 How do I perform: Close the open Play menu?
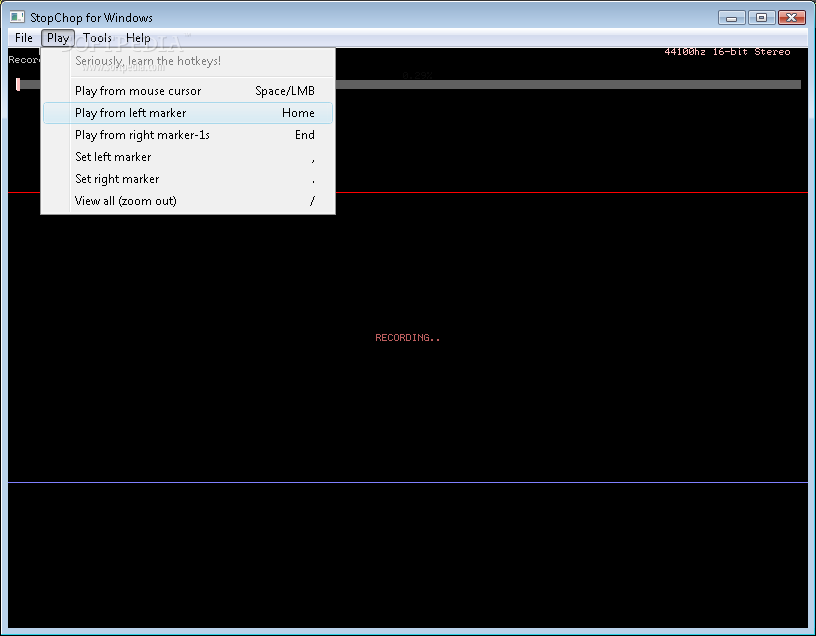[58, 38]
